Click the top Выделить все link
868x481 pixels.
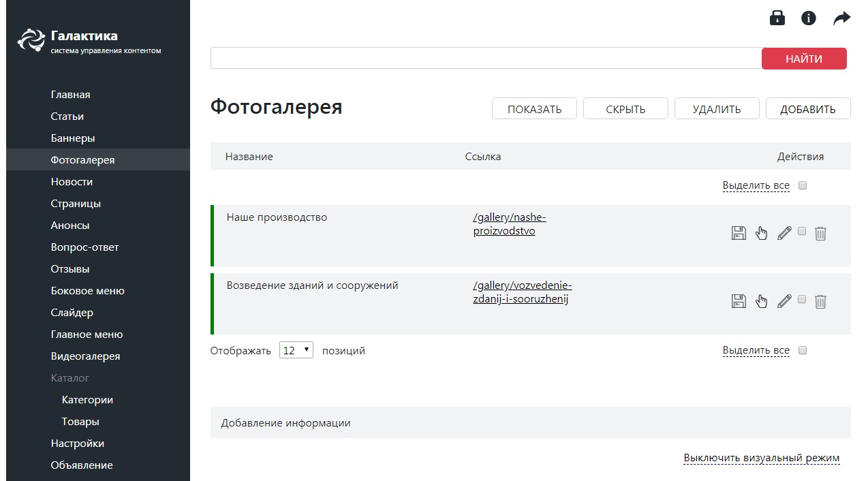pos(756,185)
